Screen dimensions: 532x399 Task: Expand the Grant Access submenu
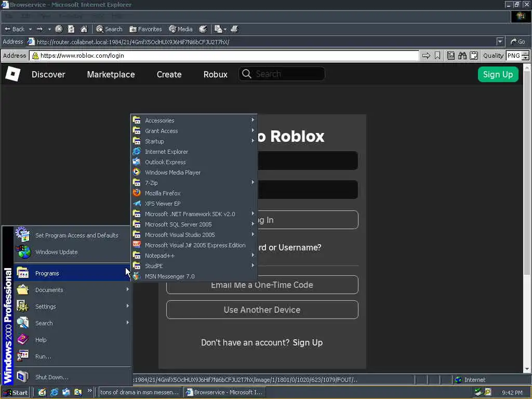(194, 131)
